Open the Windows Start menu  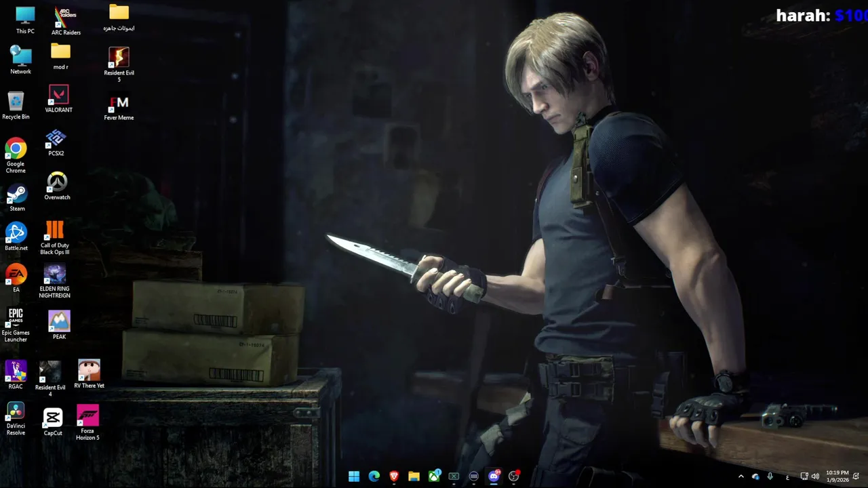click(354, 476)
